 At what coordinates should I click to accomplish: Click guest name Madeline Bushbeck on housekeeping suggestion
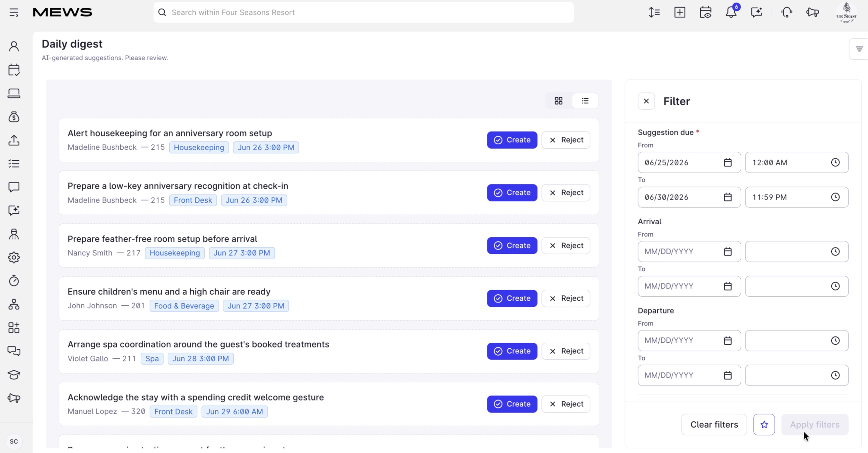[102, 147]
